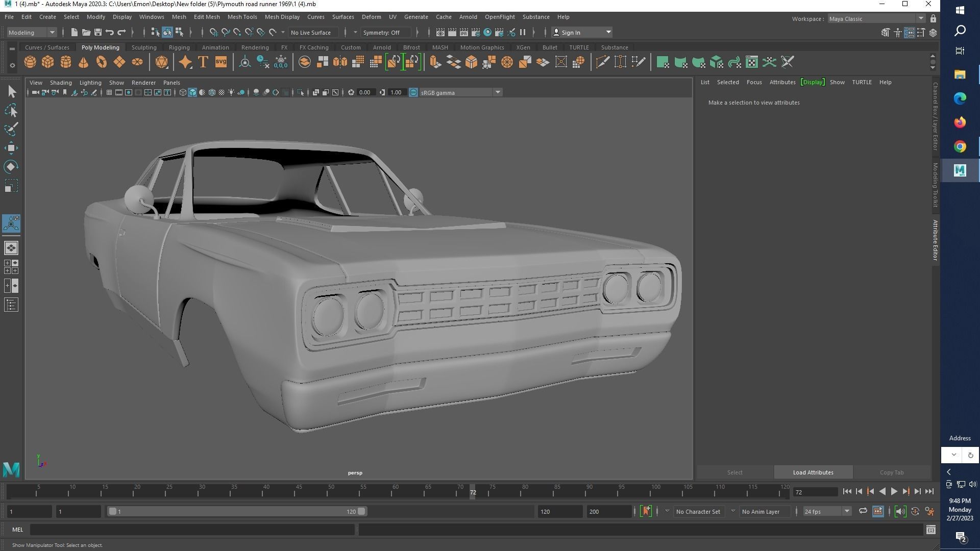Viewport: 980px width, 551px height.
Task: Toggle snap to points icon
Action: 237,32
